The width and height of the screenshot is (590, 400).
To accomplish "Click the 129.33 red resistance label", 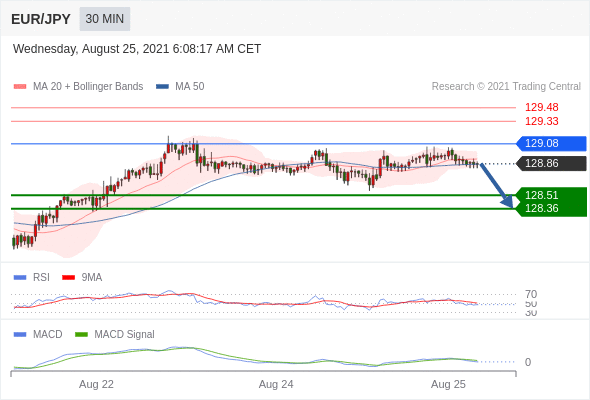I will tap(541, 122).
